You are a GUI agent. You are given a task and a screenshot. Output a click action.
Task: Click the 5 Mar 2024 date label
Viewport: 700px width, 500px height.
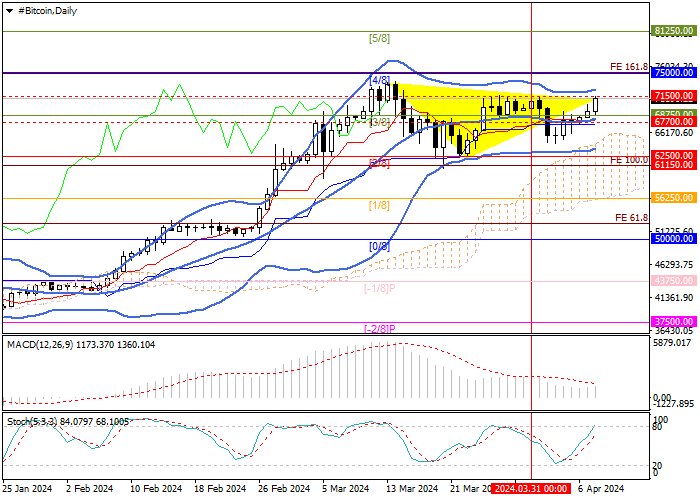click(x=346, y=488)
